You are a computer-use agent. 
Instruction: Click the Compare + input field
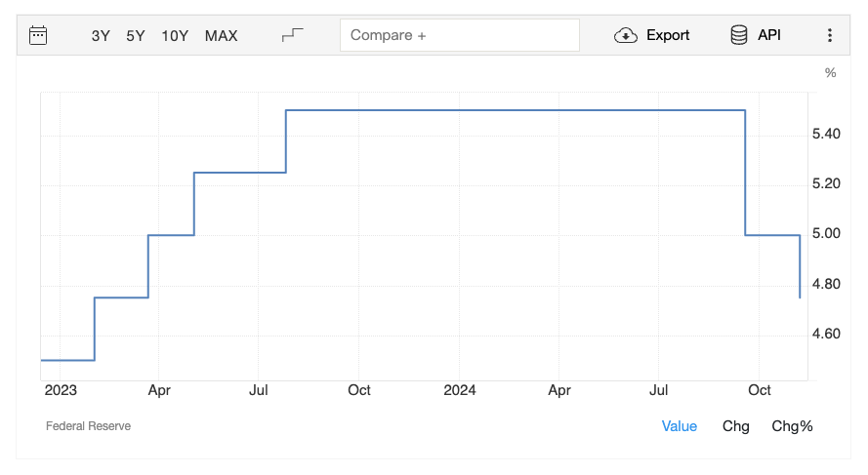pos(459,36)
